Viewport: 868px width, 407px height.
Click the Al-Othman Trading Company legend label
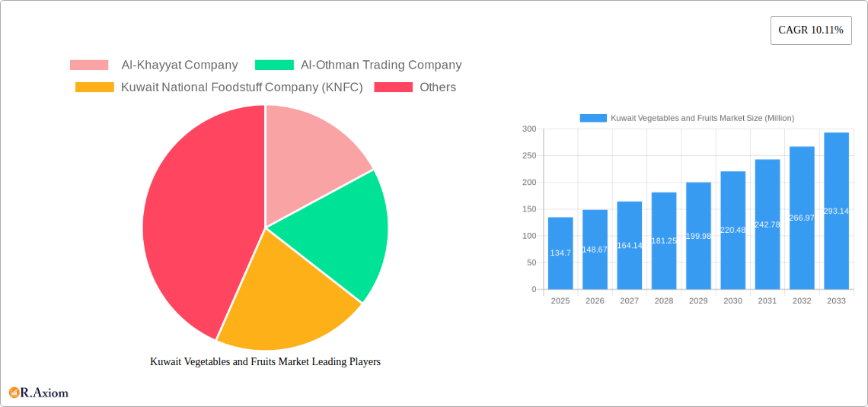(x=381, y=65)
